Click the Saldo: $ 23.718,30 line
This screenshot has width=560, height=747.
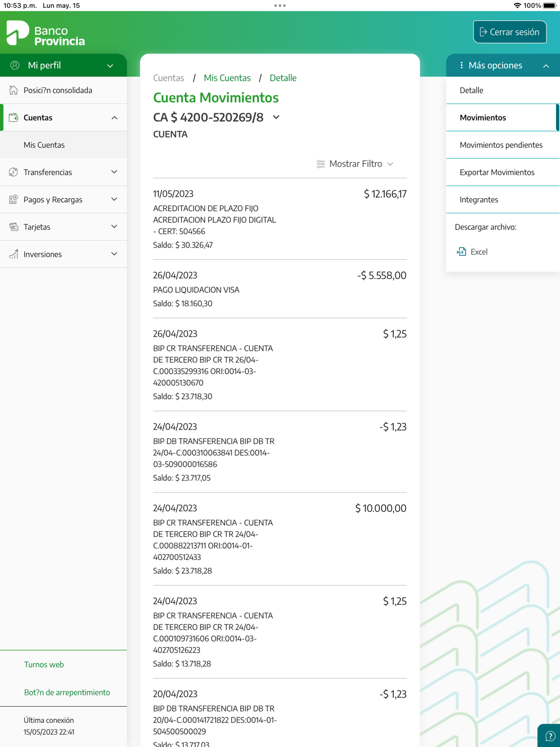point(183,396)
